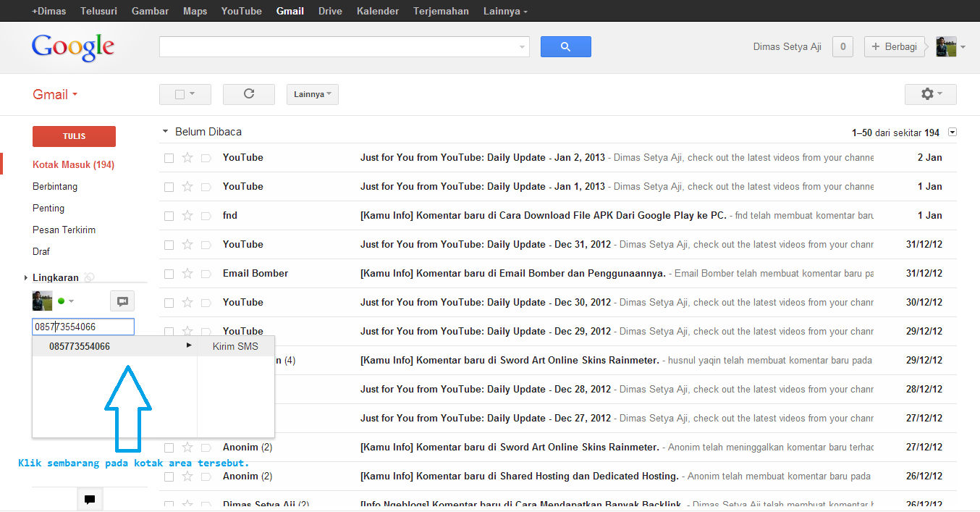Check the box for YouTube Jan 2 email

tap(169, 158)
